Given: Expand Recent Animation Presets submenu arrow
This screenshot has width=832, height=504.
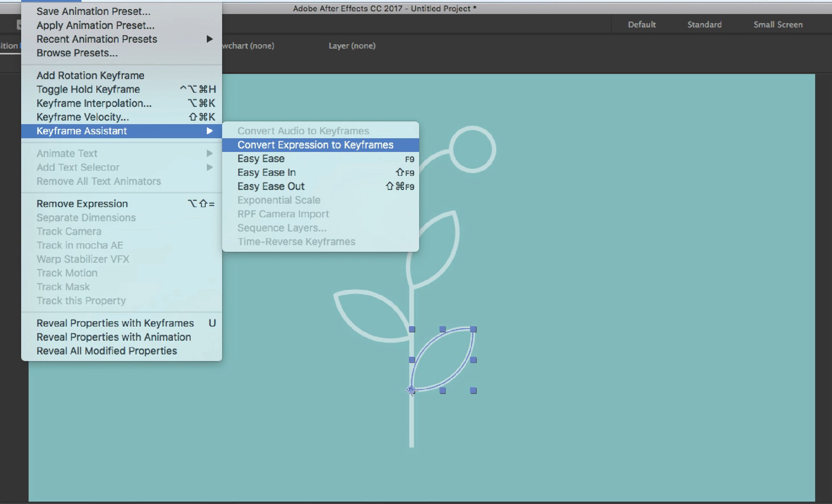Looking at the screenshot, I should tap(210, 39).
